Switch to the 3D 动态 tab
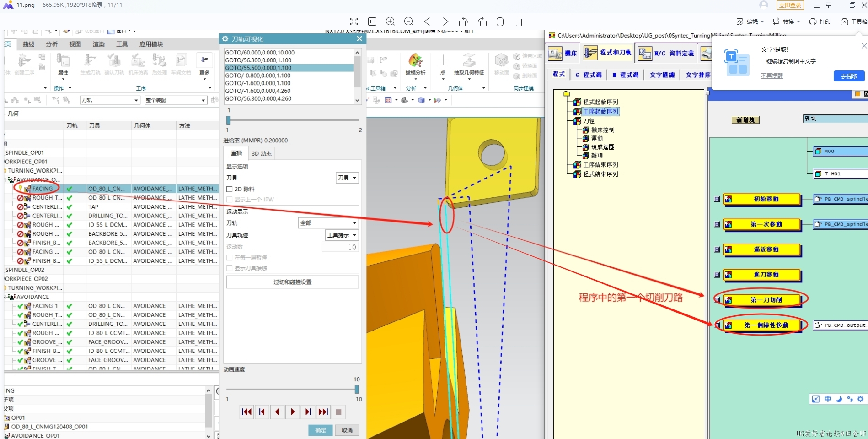Viewport: 868px width, 439px height. click(262, 153)
